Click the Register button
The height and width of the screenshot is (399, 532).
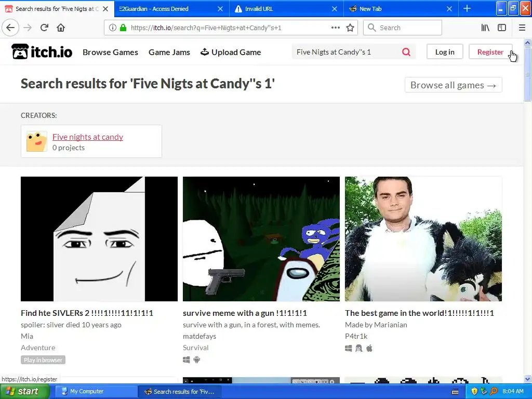[490, 52]
